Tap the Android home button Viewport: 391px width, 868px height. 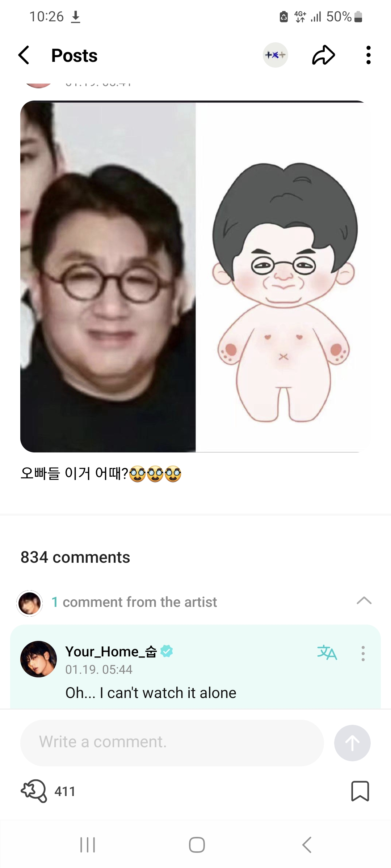click(x=197, y=845)
